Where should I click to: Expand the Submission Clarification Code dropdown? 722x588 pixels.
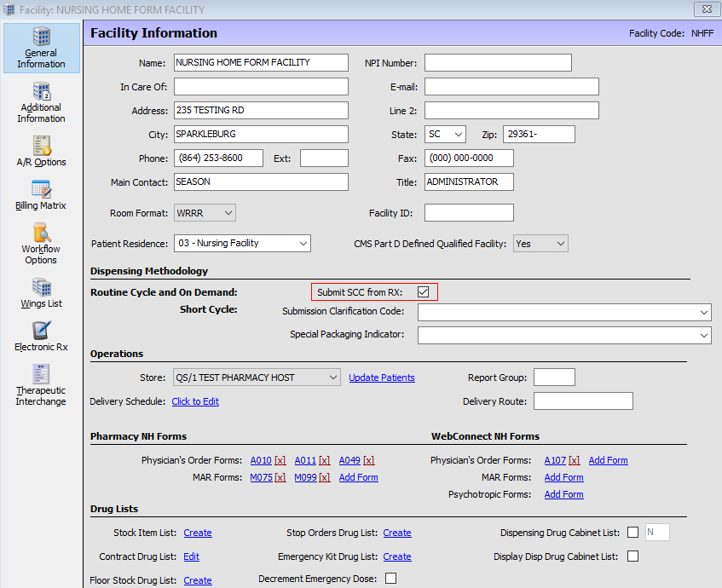pyautogui.click(x=703, y=313)
